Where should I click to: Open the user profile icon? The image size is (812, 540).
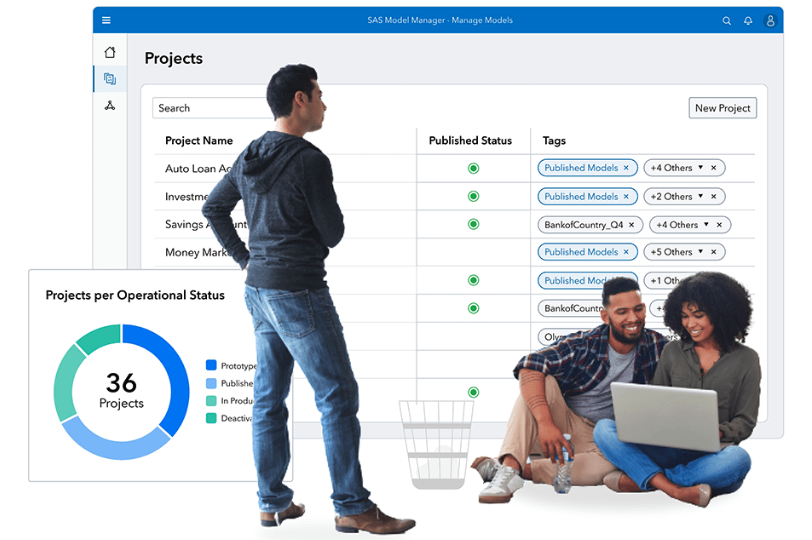point(770,21)
